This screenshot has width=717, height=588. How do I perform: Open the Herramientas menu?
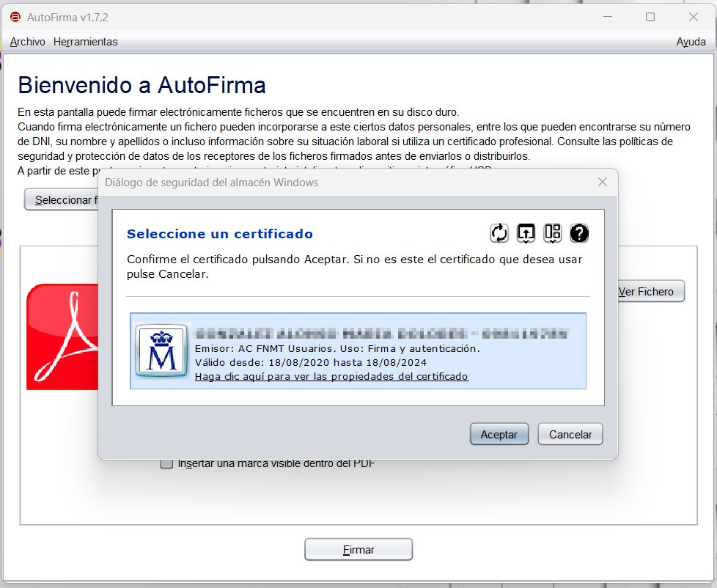(x=86, y=42)
